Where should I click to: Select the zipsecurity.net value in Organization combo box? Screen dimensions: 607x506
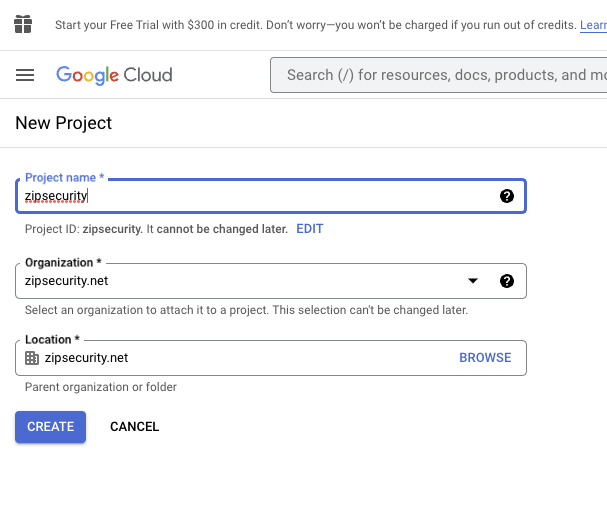pos(66,282)
